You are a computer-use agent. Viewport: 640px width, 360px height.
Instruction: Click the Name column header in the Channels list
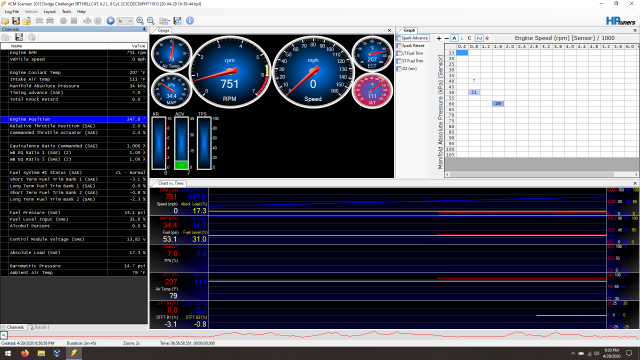click(x=58, y=46)
